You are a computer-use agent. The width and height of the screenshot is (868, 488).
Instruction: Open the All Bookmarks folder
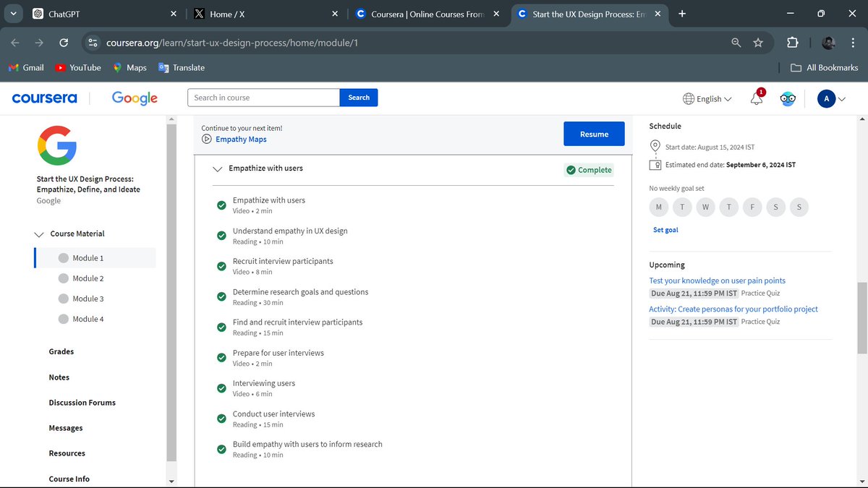[824, 67]
